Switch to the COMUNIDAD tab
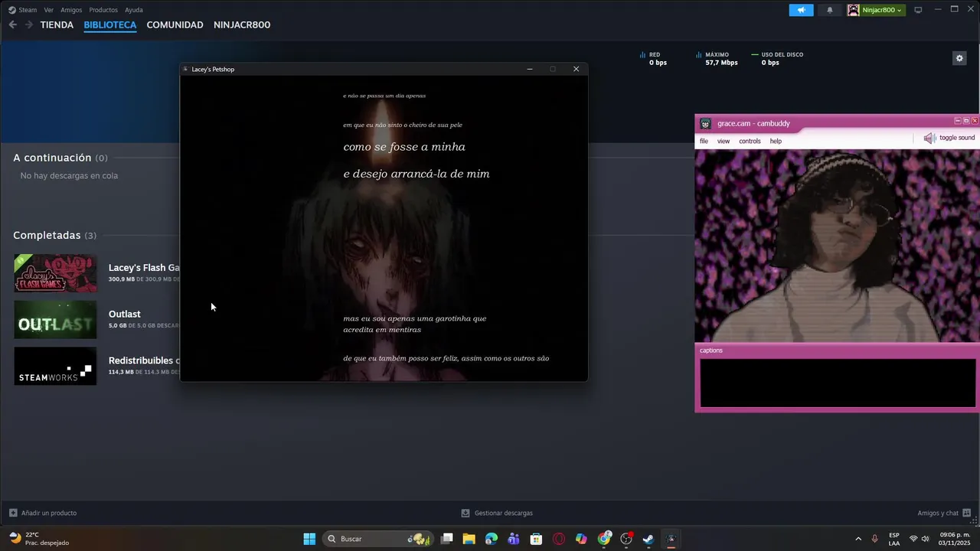 pyautogui.click(x=175, y=24)
